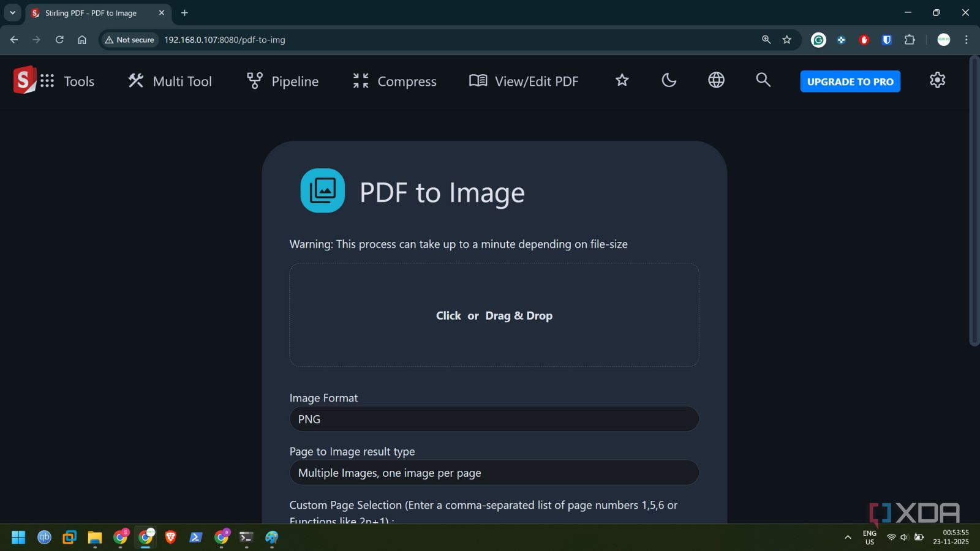Open the Extensions puzzle menu
The width and height of the screenshot is (980, 551).
pos(910,40)
